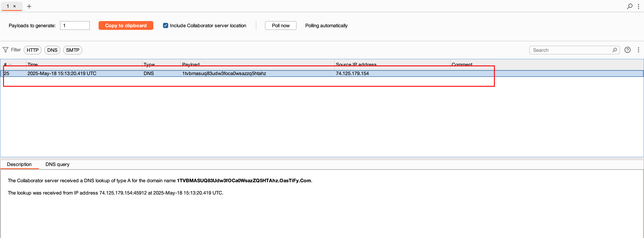The image size is (644, 238).
Task: Toggle Include Collaborator server location checkbox
Action: point(166,25)
